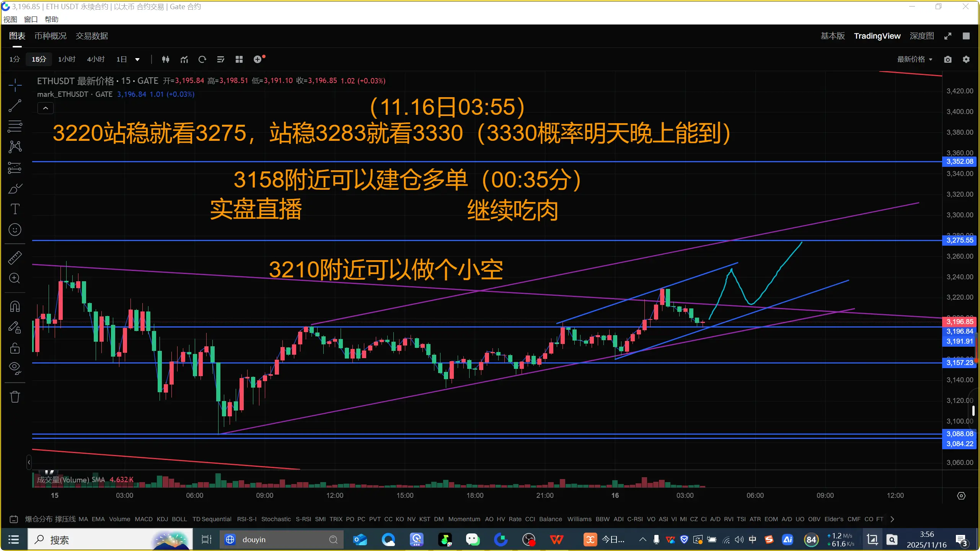This screenshot has height=551, width=980.
Task: Take a chart snapshot with camera icon
Action: coord(947,59)
